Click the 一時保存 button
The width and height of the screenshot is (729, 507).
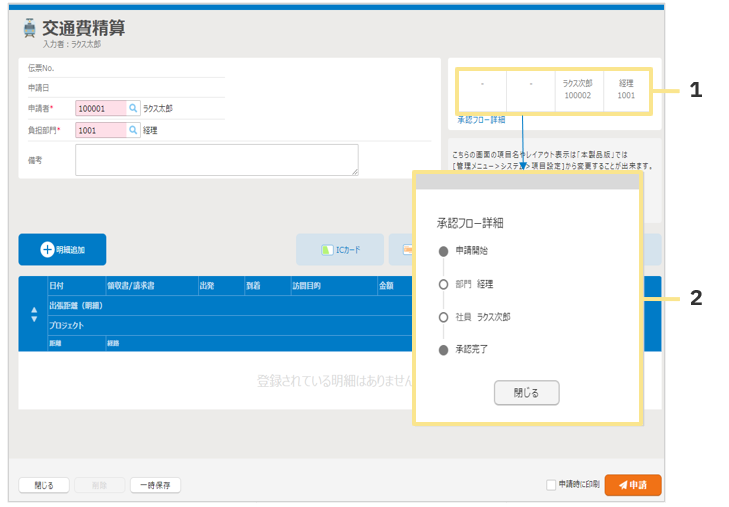(155, 485)
